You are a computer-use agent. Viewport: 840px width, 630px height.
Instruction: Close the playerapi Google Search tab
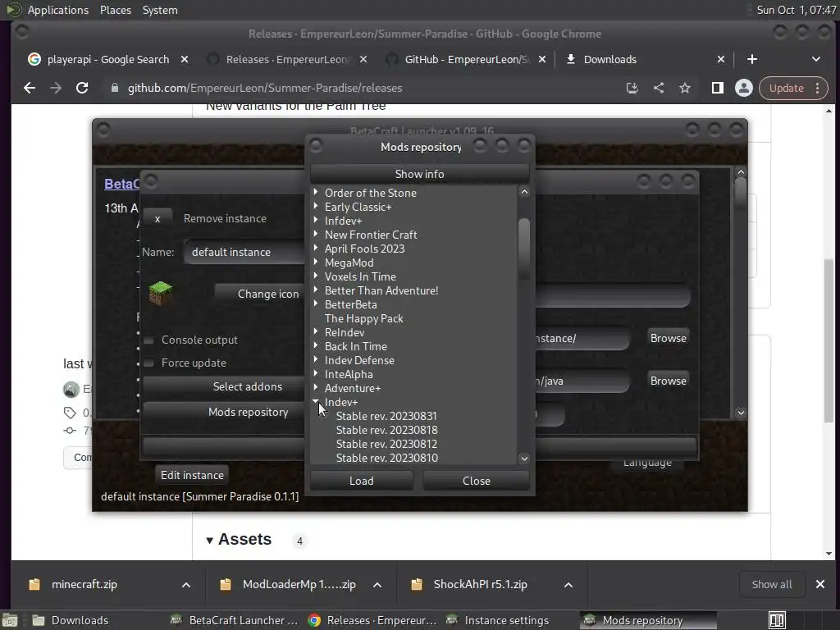coord(185,59)
